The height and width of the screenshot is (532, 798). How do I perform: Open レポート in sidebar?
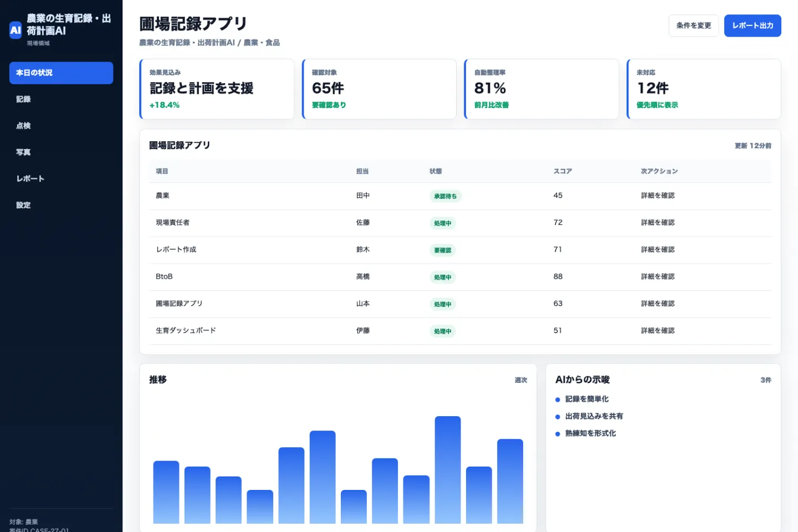pos(61,178)
